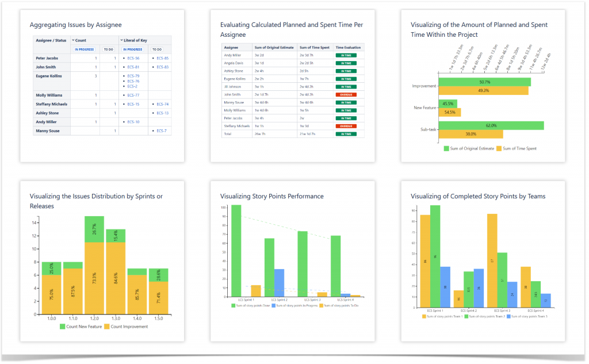This screenshot has width=589, height=364.
Task: Click Andy Miller's IN TIME badge
Action: tap(346, 55)
